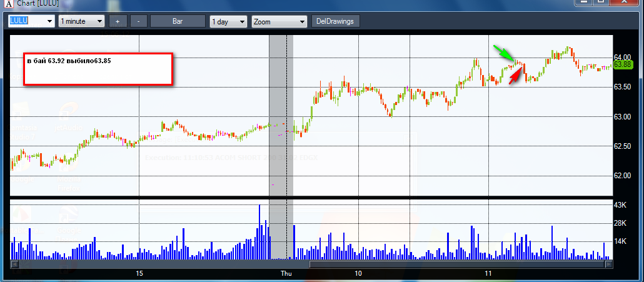This screenshot has width=644, height=282.
Task: Click the scrollbar left arrow
Action: click(14, 264)
